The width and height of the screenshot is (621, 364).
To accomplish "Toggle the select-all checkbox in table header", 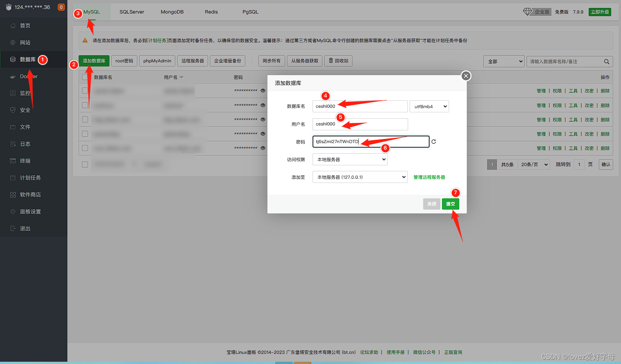I will point(85,77).
